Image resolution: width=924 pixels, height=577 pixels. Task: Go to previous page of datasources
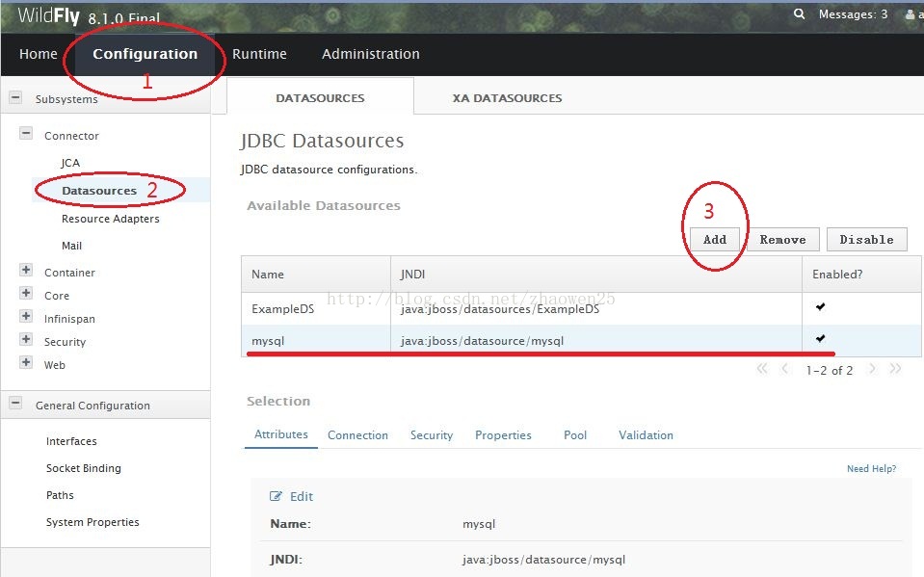785,369
